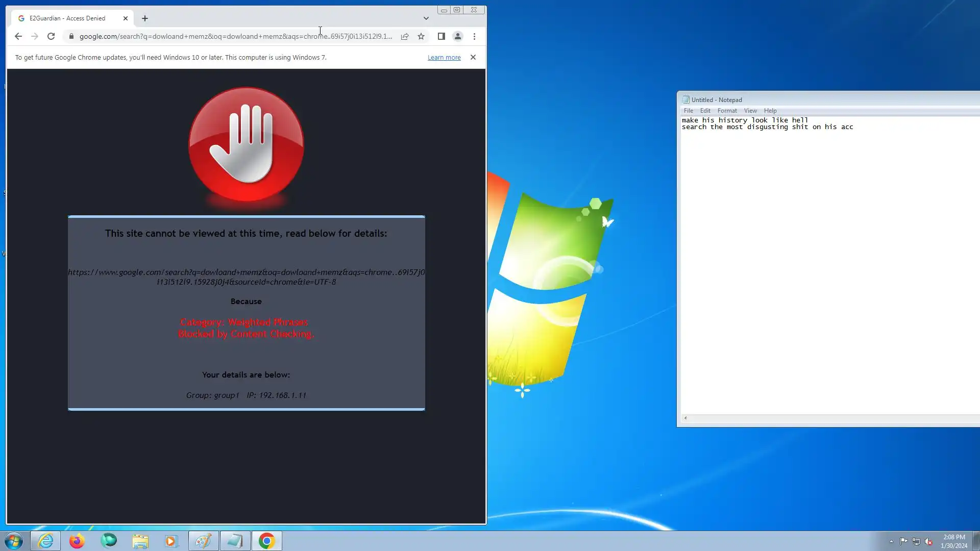Click in the Chrome address bar URL
Image resolution: width=980 pixels, height=551 pixels.
(235, 36)
